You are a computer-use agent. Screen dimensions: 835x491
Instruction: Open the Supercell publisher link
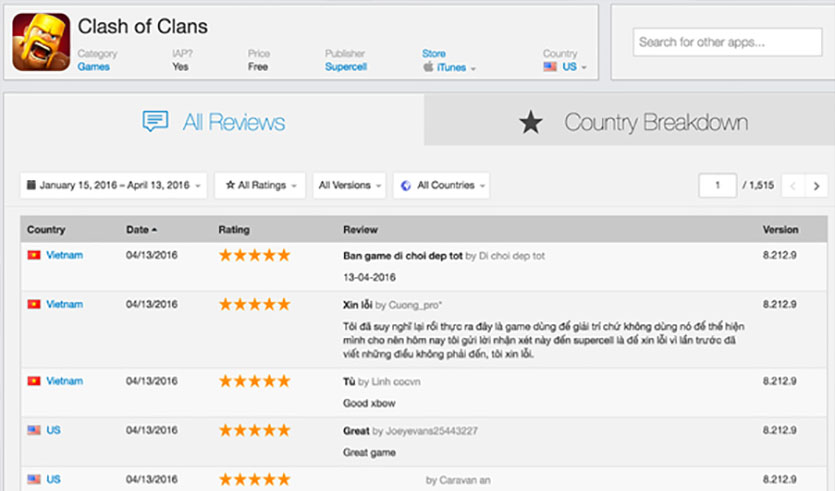(x=346, y=67)
